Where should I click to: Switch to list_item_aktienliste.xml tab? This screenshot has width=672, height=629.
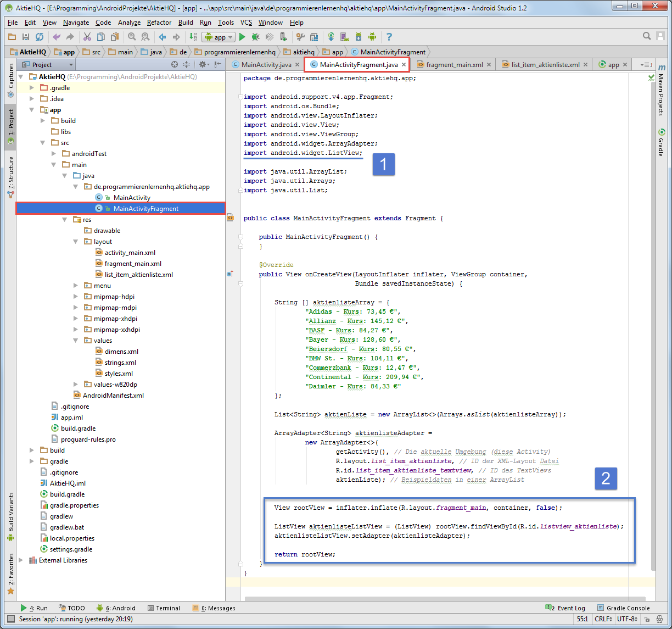point(545,65)
